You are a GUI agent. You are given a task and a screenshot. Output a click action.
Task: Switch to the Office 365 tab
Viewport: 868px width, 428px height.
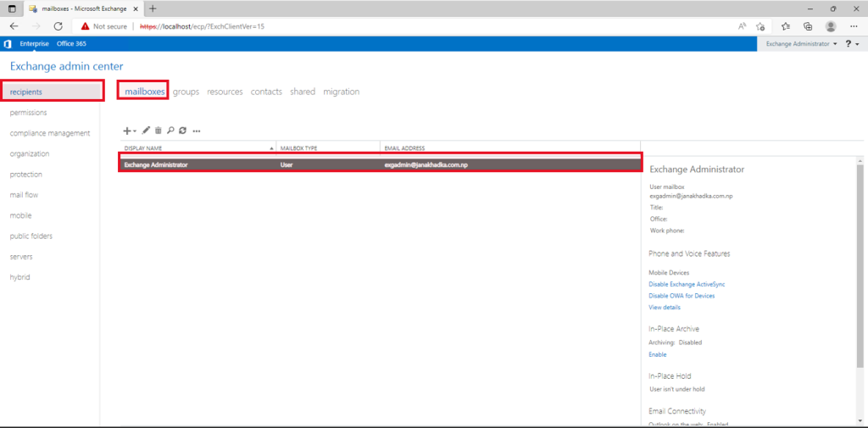[x=71, y=44]
